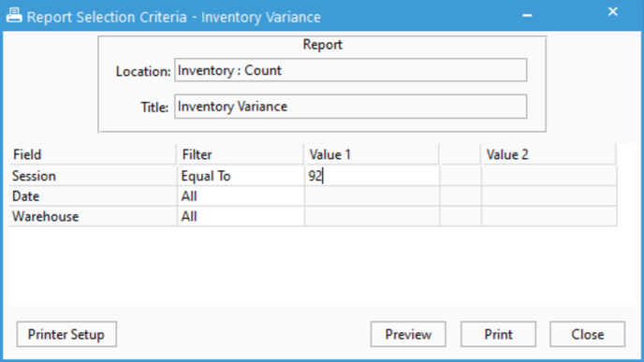644x362 pixels.
Task: Change the Date filter set to All
Action: coord(241,196)
